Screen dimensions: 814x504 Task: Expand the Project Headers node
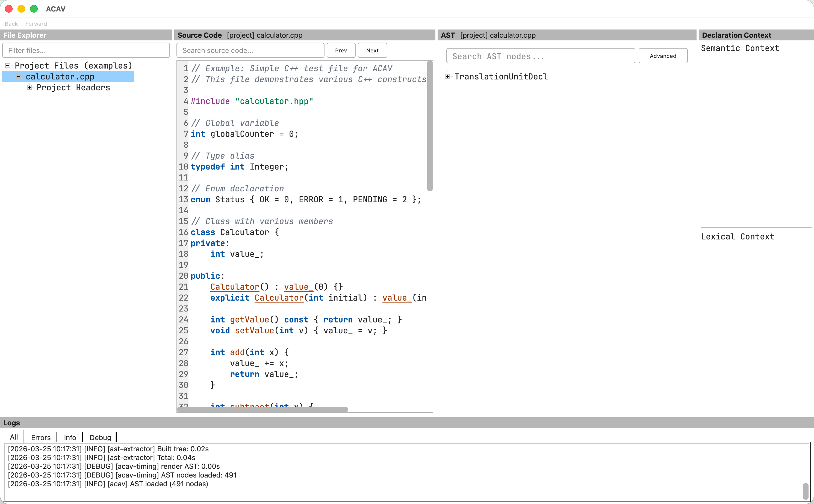pos(30,87)
